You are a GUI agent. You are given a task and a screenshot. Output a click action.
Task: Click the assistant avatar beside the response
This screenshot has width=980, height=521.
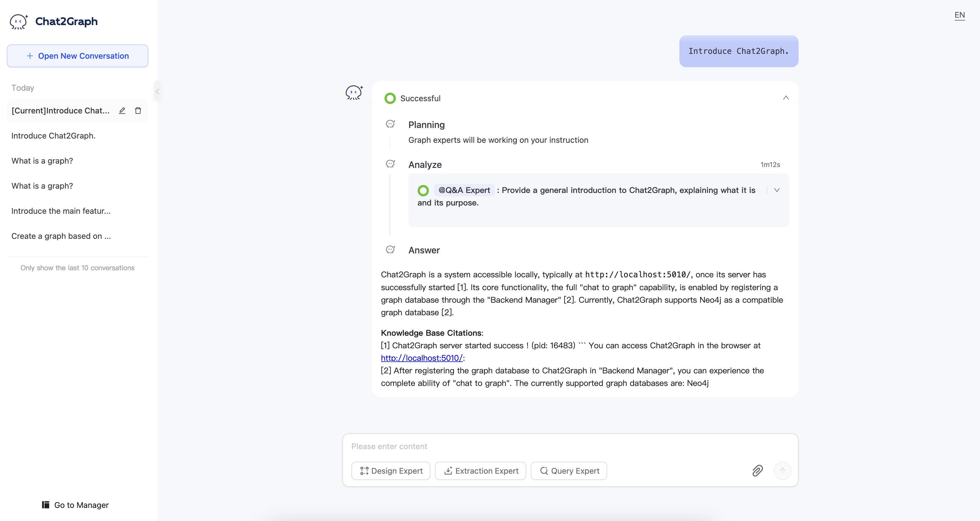pos(354,92)
